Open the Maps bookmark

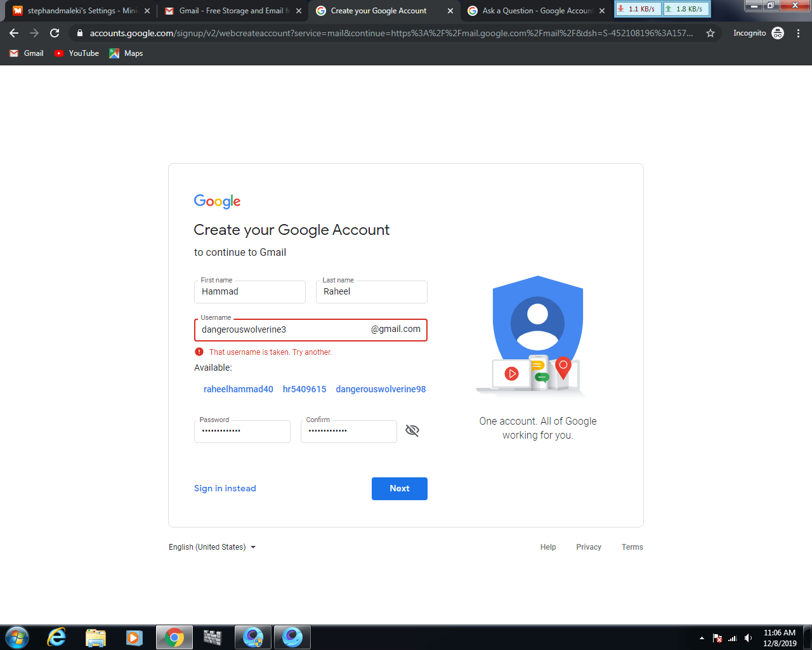pos(126,53)
